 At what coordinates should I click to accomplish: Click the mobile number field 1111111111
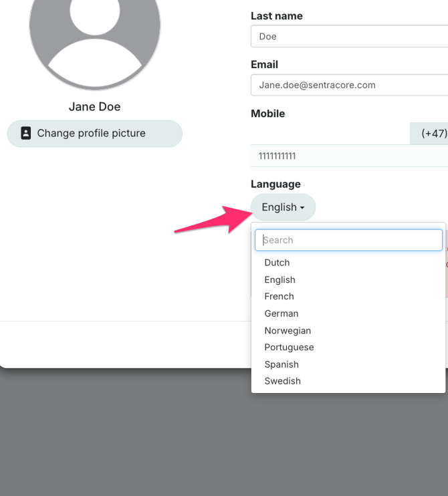[348, 156]
